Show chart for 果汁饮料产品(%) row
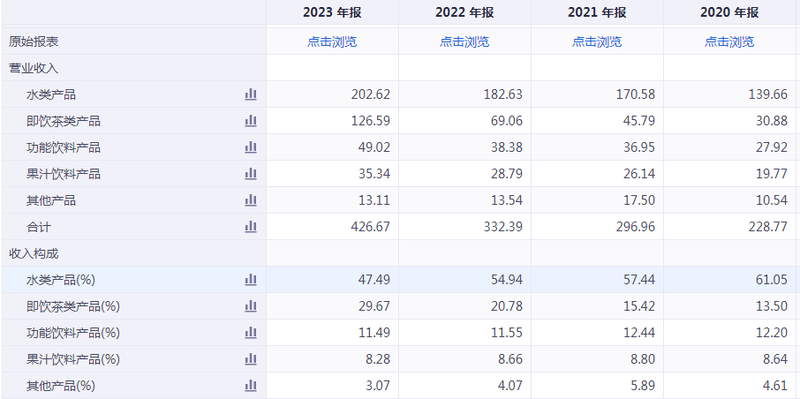 (x=251, y=359)
